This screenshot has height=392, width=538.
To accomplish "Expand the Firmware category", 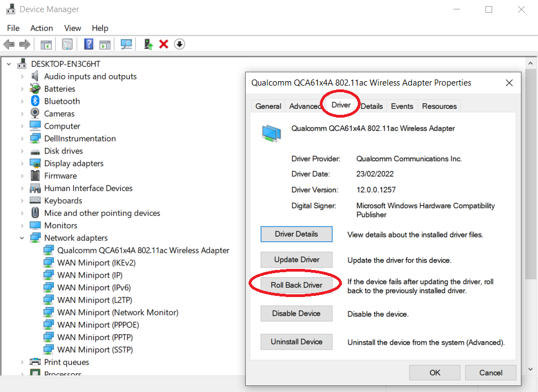I will [x=22, y=176].
